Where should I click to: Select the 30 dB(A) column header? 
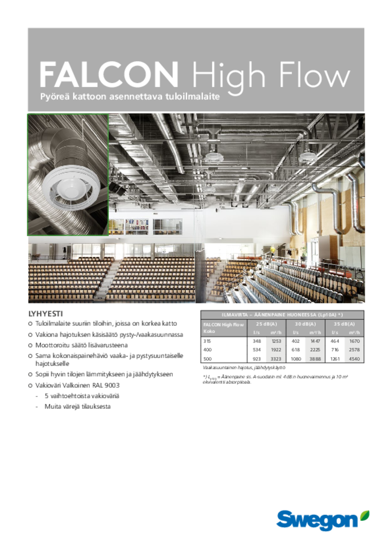306,324
